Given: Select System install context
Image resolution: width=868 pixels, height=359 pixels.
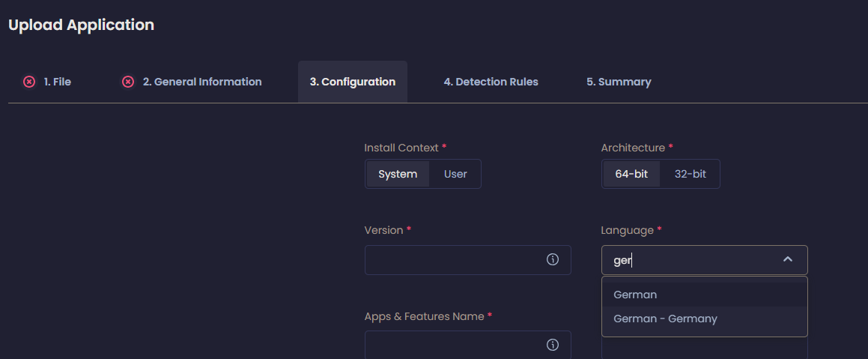Looking at the screenshot, I should click(398, 174).
